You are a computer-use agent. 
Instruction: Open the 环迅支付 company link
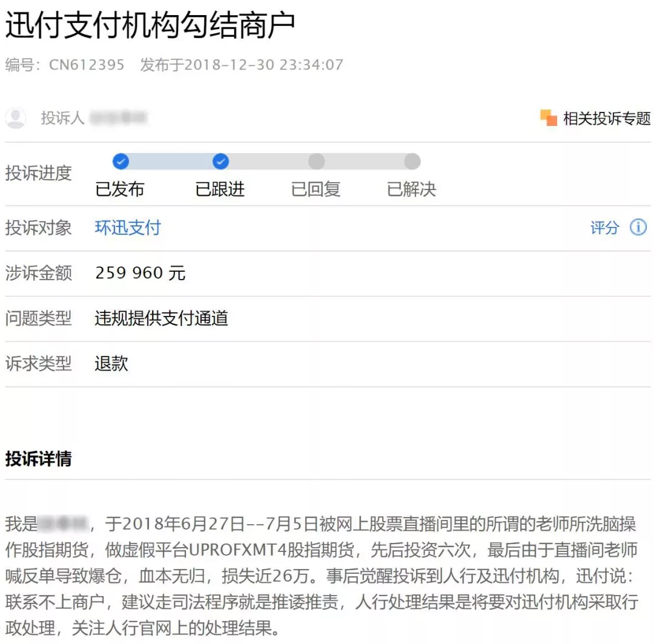128,228
